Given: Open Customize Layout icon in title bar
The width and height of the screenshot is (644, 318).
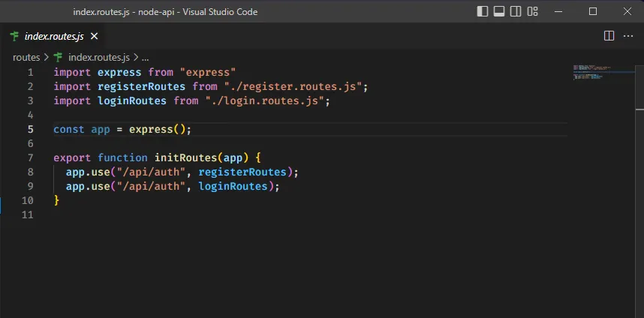Looking at the screenshot, I should (533, 11).
